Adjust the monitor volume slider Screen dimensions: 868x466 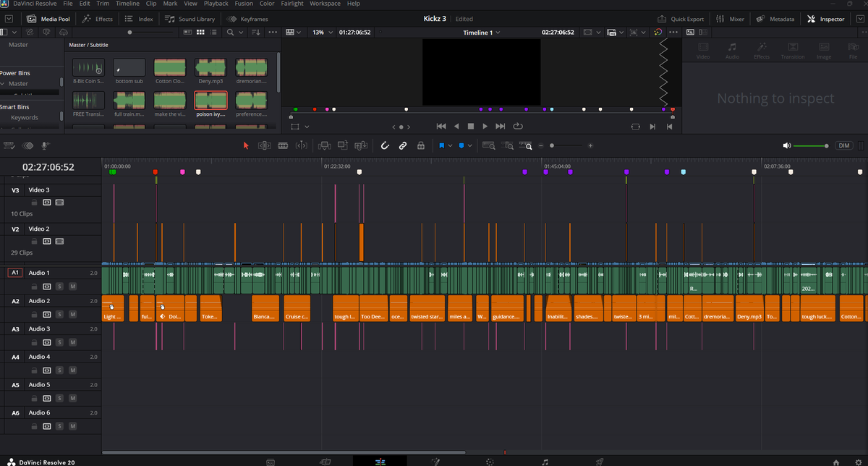(812, 145)
